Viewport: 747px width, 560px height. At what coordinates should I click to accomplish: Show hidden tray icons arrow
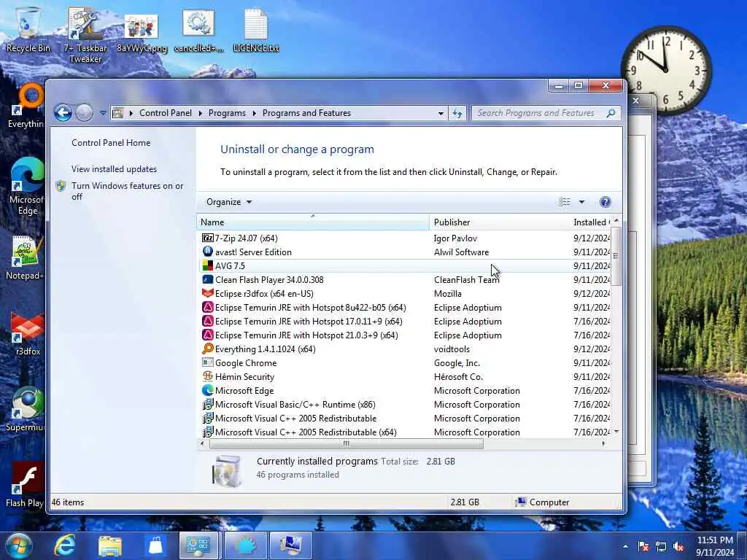click(x=625, y=546)
